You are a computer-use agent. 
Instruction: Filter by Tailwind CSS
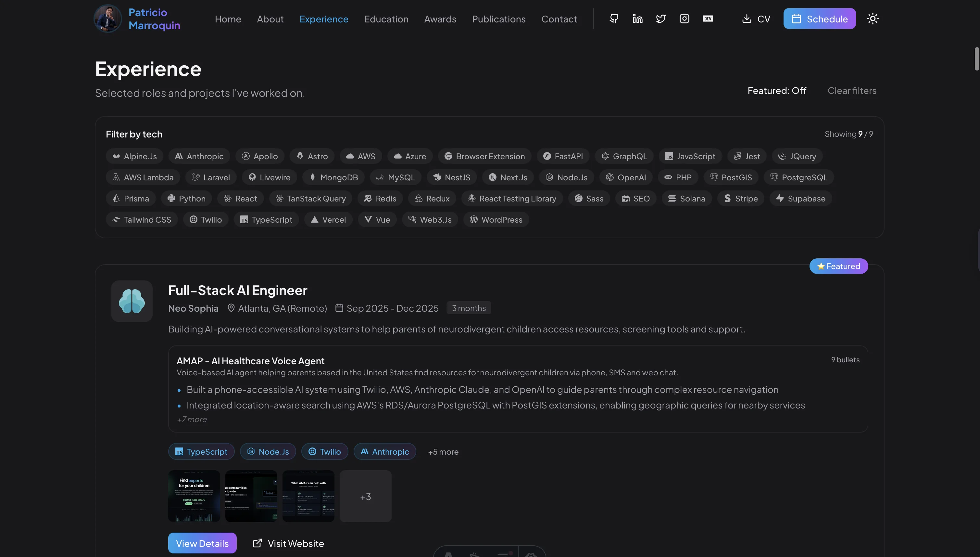pyautogui.click(x=142, y=219)
